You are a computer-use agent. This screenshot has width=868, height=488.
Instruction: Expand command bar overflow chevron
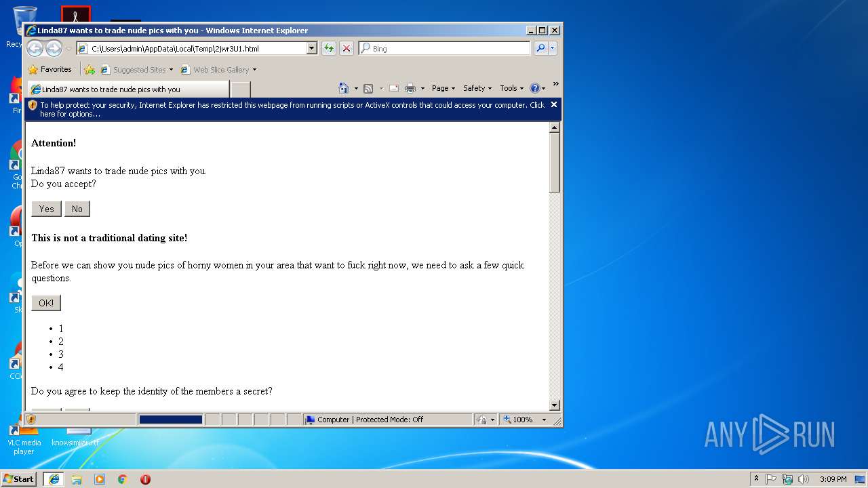pyautogui.click(x=555, y=85)
